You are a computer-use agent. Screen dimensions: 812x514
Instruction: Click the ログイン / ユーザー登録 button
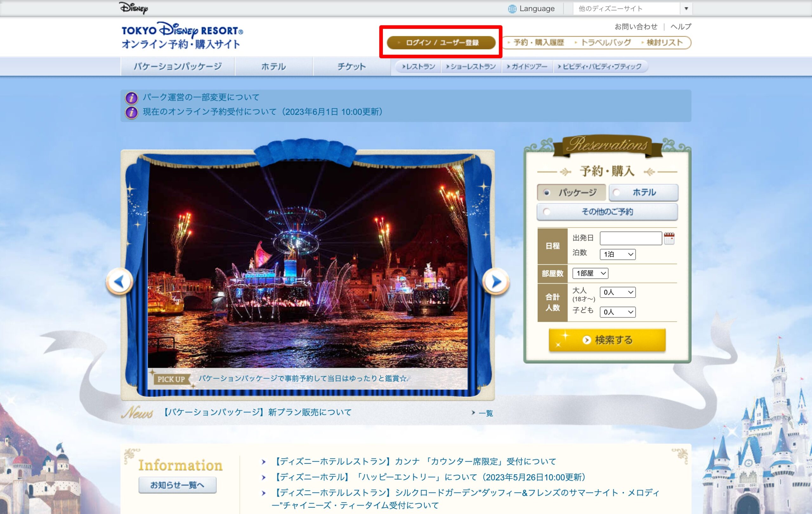pos(441,43)
